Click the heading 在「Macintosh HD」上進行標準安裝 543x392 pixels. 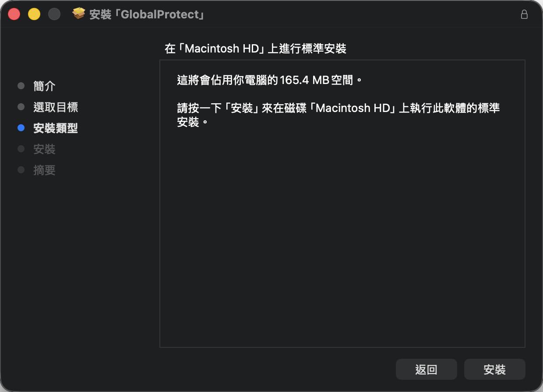(x=255, y=49)
